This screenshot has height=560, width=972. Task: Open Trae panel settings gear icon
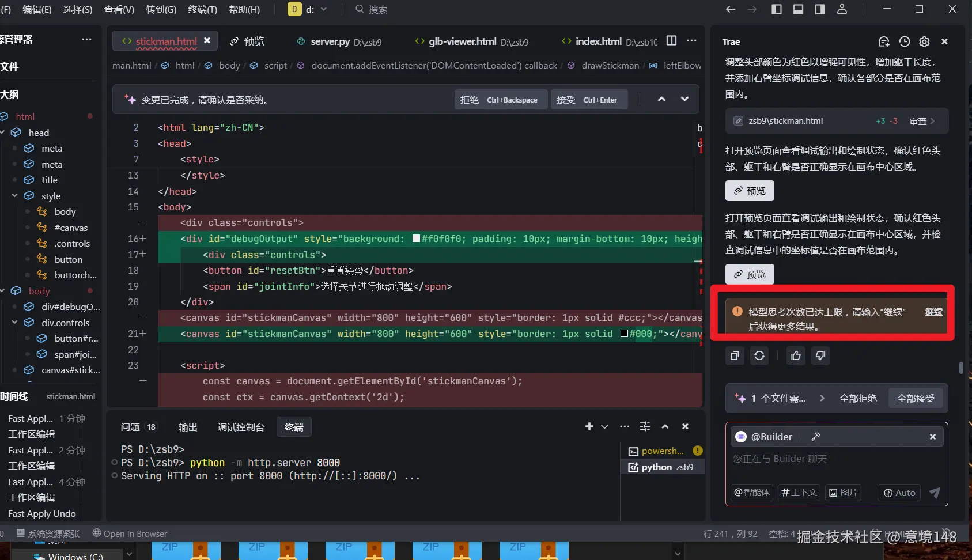(924, 41)
